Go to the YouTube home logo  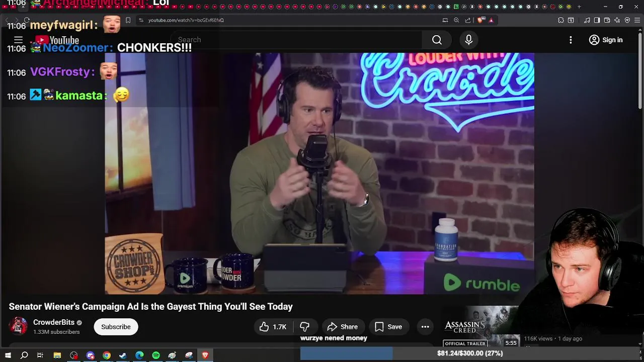(x=57, y=40)
